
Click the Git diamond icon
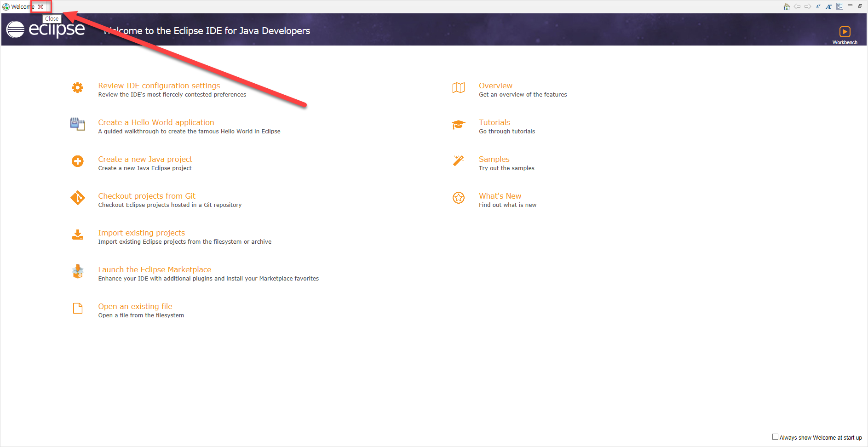tap(78, 198)
